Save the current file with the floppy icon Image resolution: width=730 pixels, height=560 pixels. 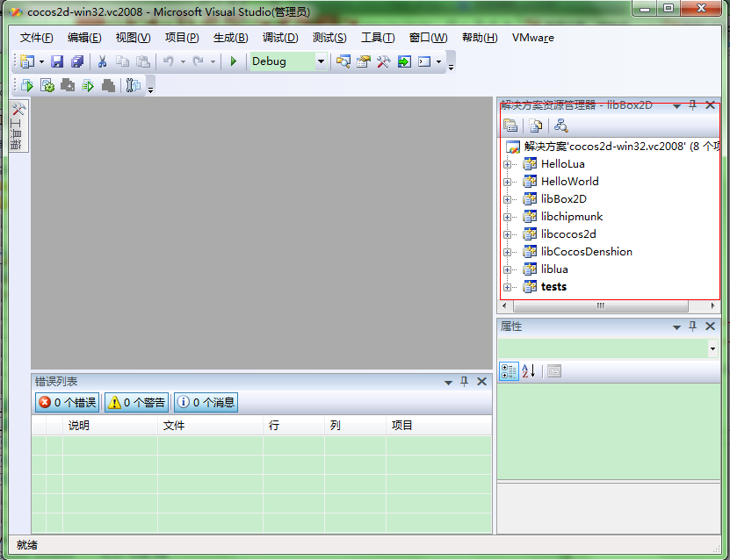click(57, 61)
